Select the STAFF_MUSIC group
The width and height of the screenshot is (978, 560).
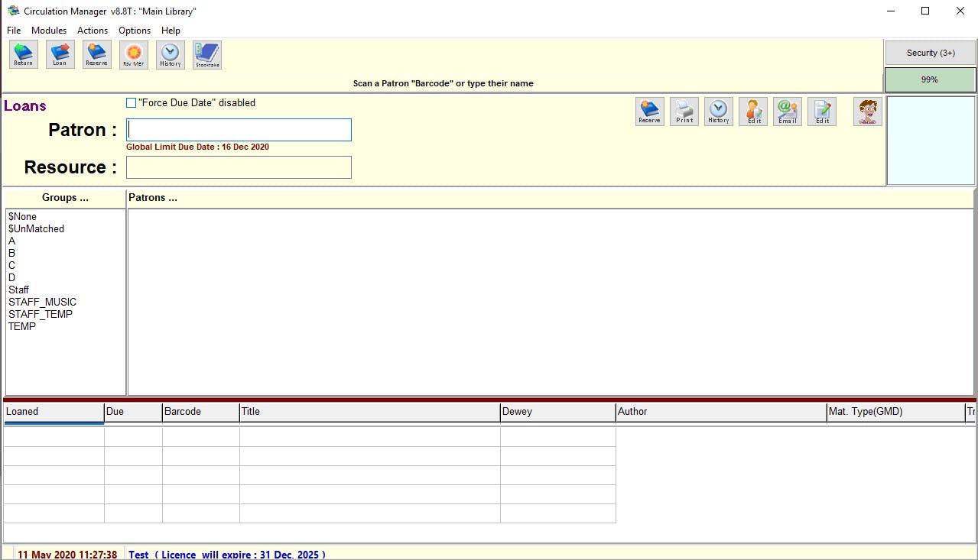[42, 303]
